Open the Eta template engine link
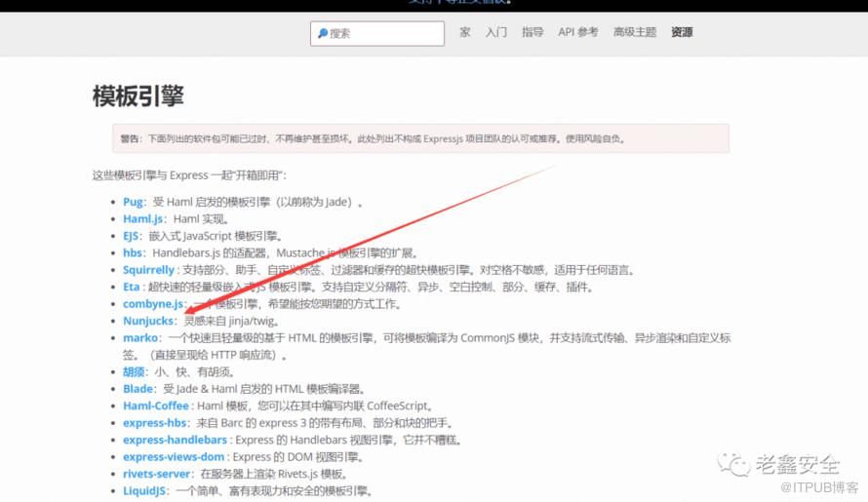The width and height of the screenshot is (868, 502). (132, 287)
